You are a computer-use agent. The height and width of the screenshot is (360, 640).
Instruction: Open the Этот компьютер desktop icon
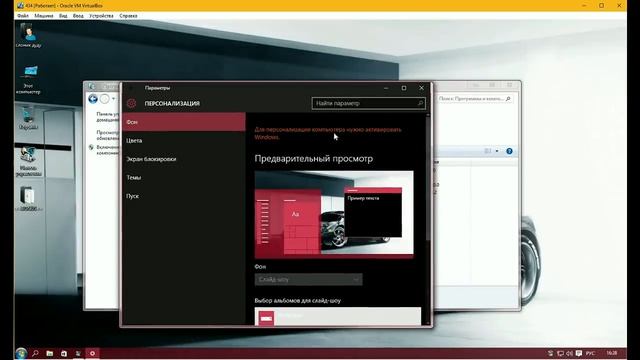(x=28, y=79)
